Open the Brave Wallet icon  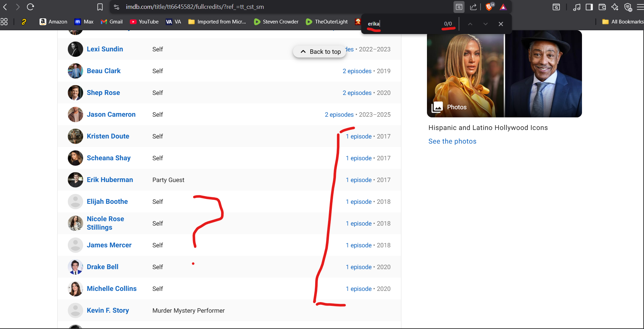click(x=602, y=7)
